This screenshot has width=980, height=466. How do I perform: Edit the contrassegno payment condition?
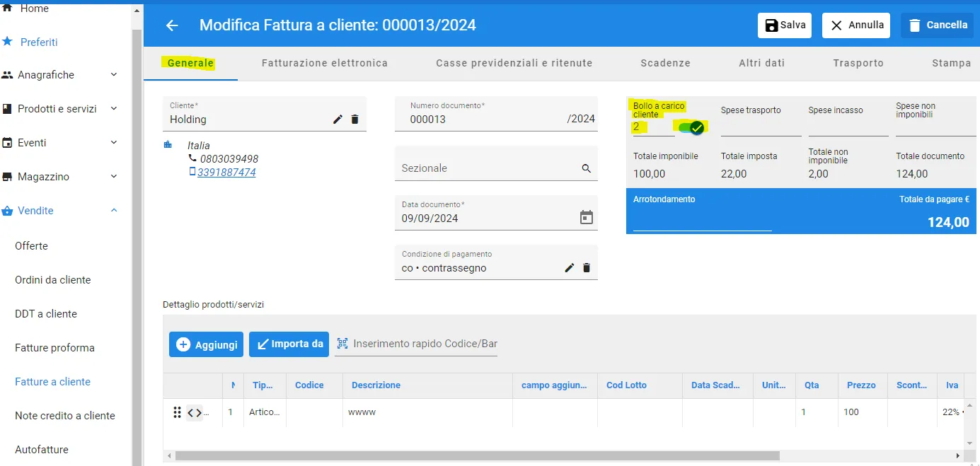pos(569,268)
